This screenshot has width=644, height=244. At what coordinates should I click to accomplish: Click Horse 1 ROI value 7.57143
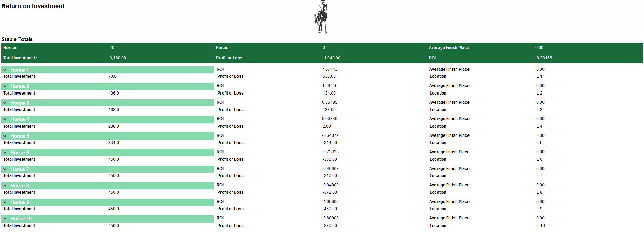click(x=329, y=69)
